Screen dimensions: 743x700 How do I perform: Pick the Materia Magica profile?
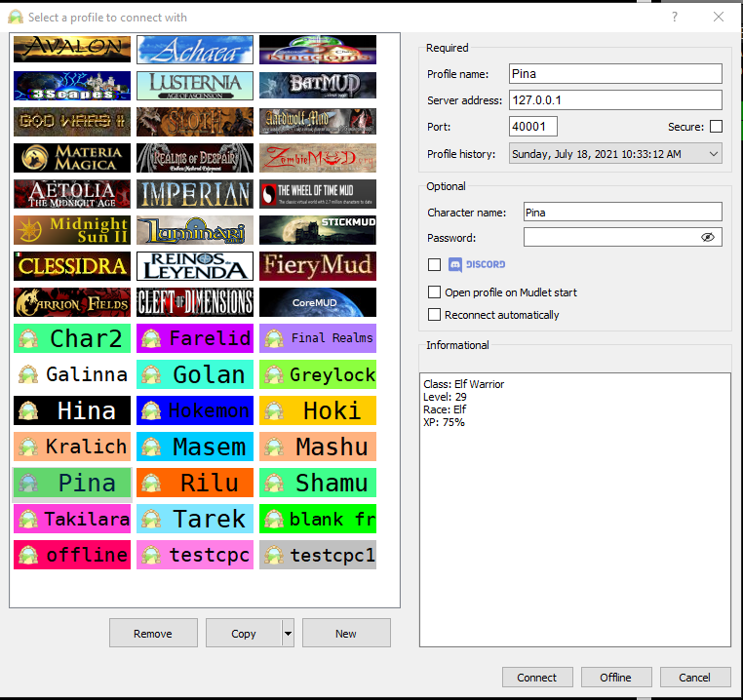(x=72, y=158)
